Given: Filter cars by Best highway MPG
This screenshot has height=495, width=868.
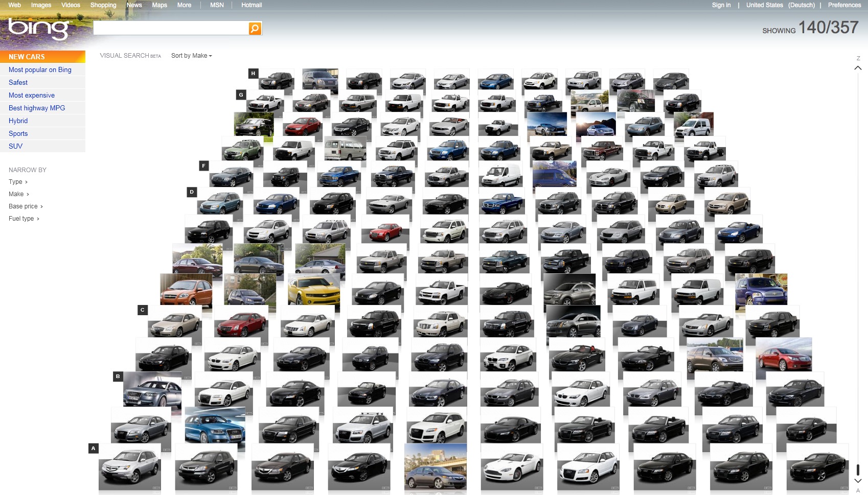Looking at the screenshot, I should click(36, 108).
